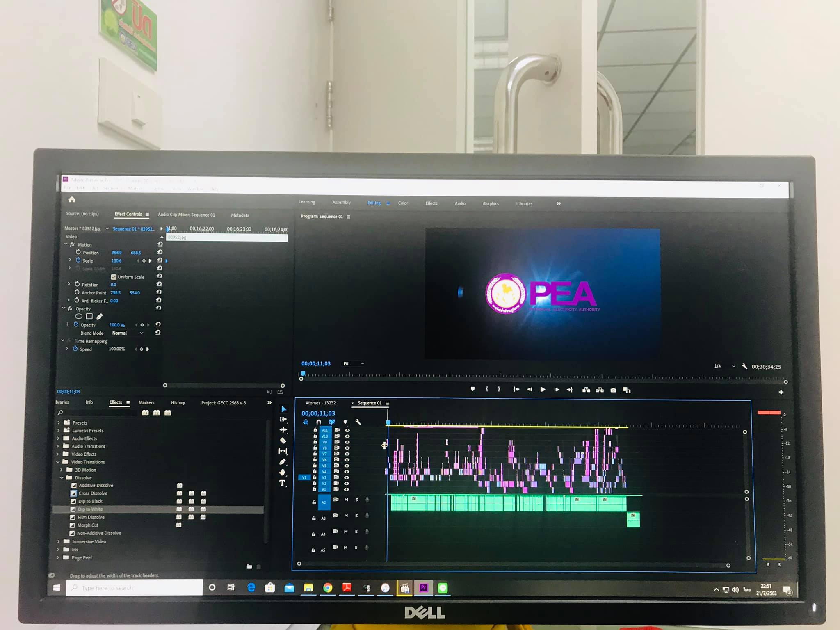Toggle track output eye for V11

[347, 430]
